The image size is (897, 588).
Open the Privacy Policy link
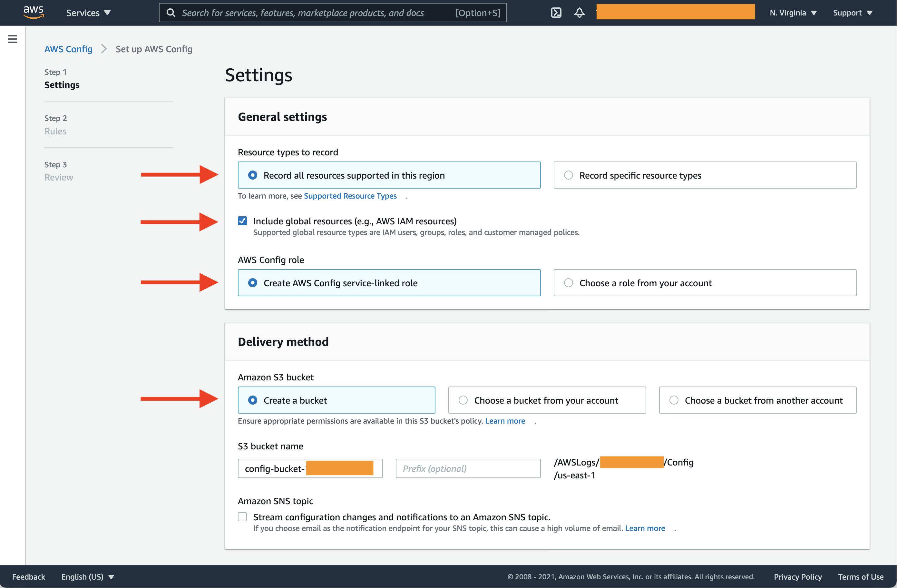click(797, 577)
